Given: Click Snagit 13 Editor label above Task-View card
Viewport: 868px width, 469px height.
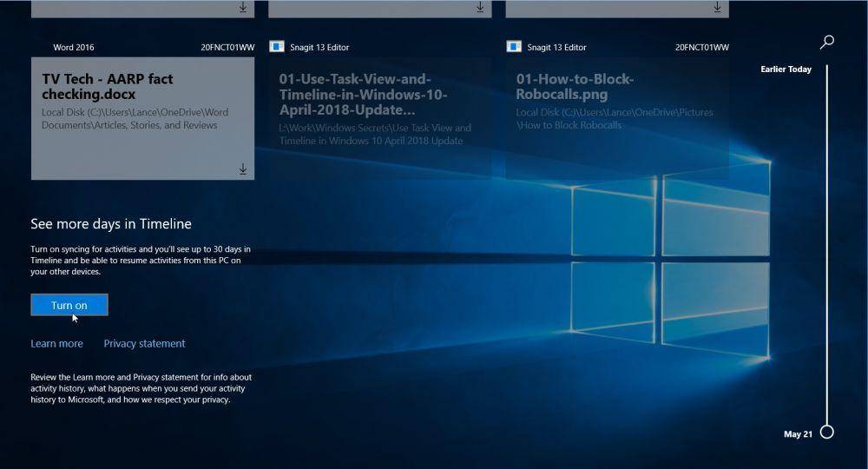Looking at the screenshot, I should [x=319, y=48].
